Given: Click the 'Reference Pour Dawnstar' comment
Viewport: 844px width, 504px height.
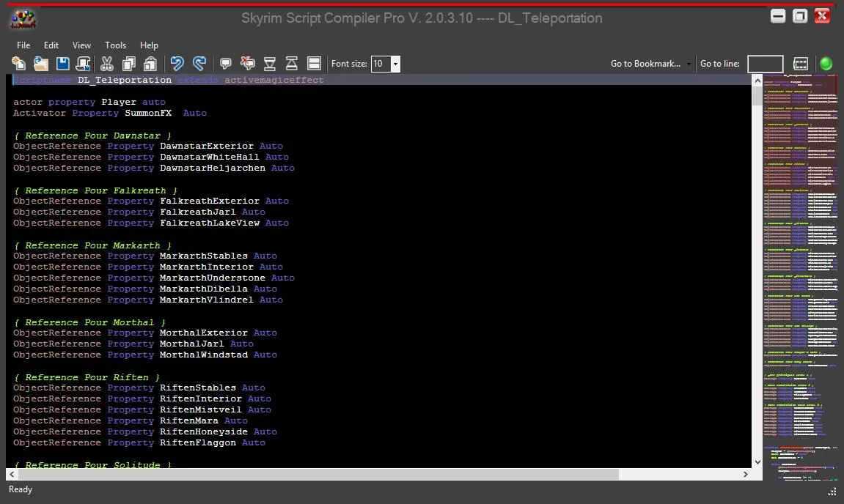Looking at the screenshot, I should 92,136.
